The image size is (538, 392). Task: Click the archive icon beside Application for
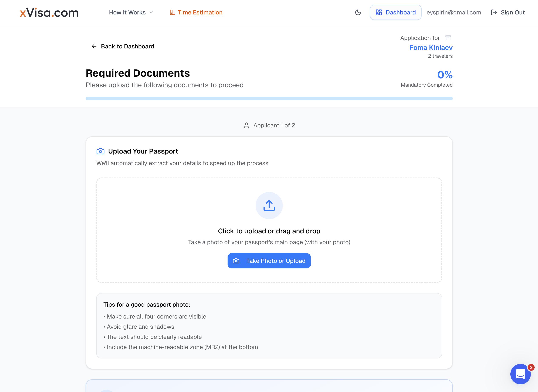coord(448,38)
